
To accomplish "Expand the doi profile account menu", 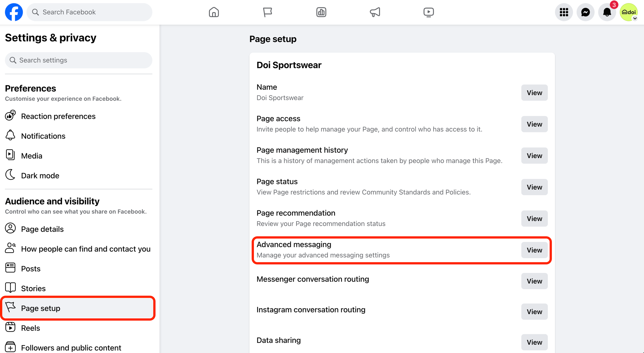I will coord(629,12).
